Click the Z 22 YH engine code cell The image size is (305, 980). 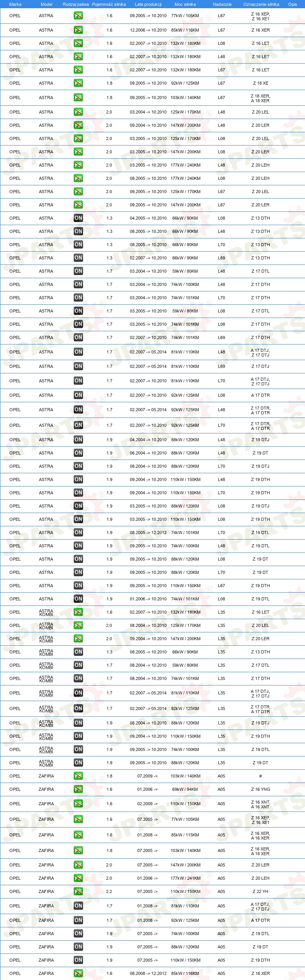[261, 891]
